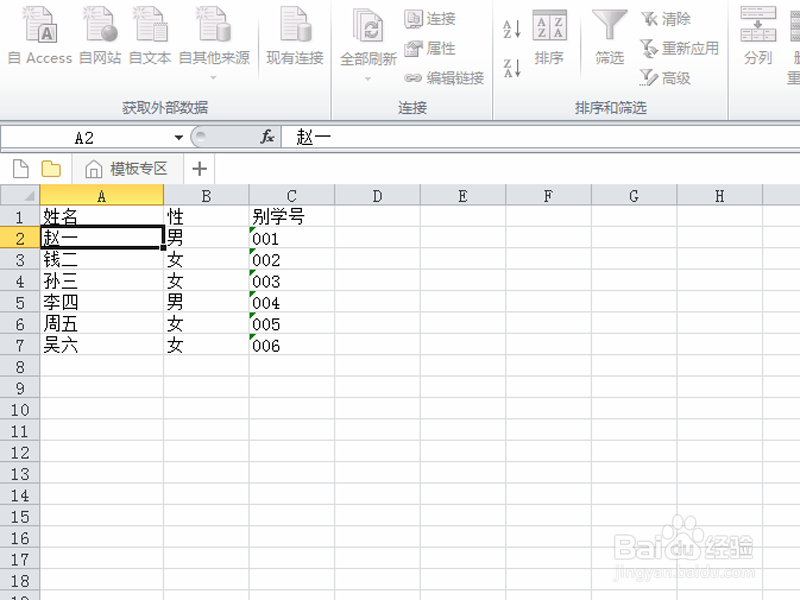800x600 pixels.
Task: Click 全部刷新 refresh all icon
Action: pyautogui.click(x=368, y=26)
